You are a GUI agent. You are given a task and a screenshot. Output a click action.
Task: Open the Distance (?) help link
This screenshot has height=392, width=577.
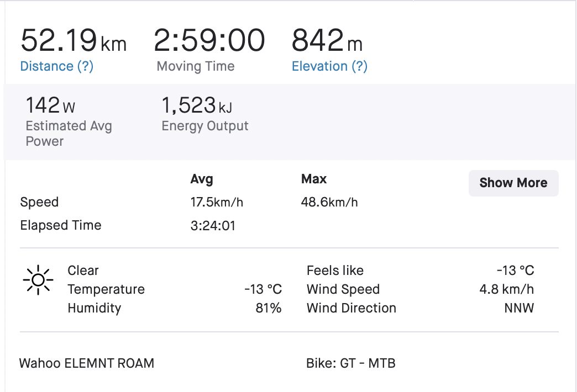pyautogui.click(x=57, y=66)
